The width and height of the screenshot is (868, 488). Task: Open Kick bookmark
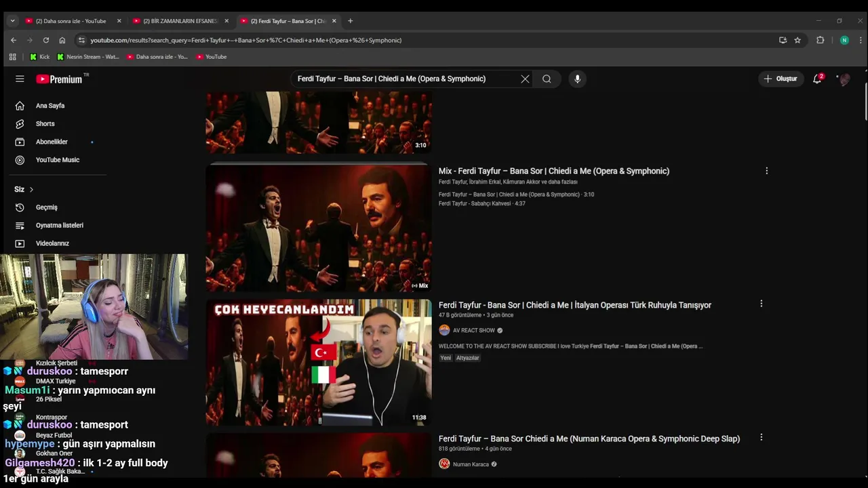click(x=39, y=57)
